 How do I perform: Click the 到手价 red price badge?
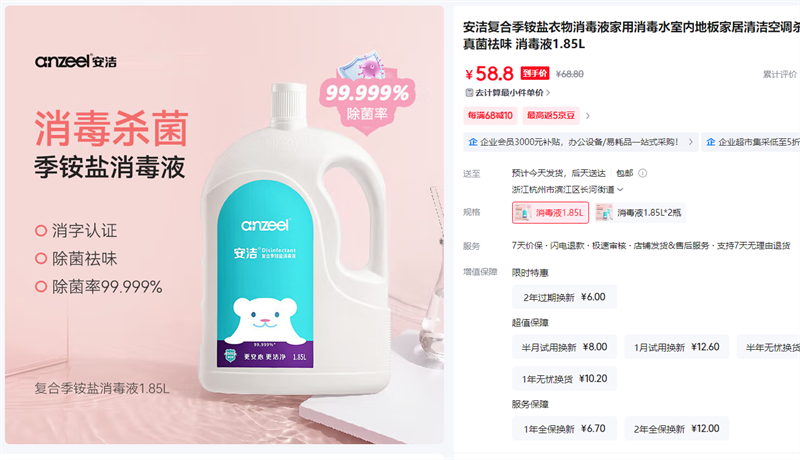(x=535, y=73)
